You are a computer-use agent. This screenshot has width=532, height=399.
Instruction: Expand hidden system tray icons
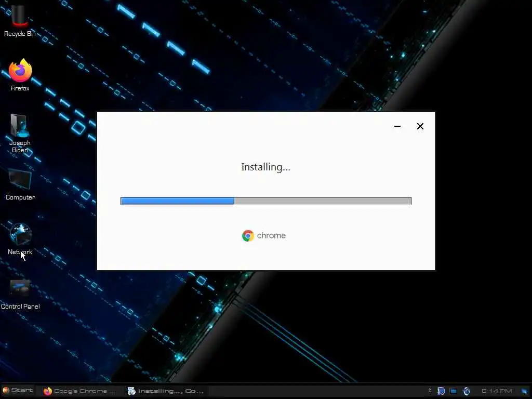[x=430, y=391]
